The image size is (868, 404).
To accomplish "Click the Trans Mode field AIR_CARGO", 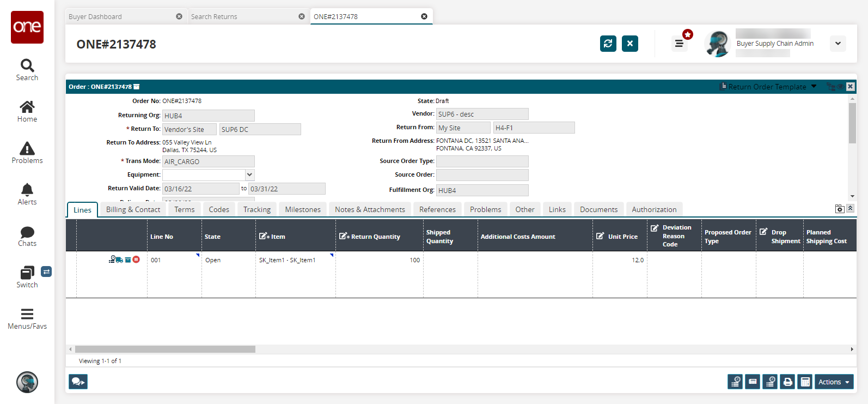I will pyautogui.click(x=208, y=161).
